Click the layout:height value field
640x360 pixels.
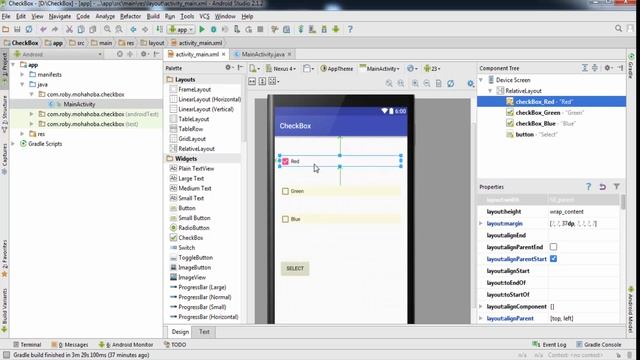click(583, 211)
